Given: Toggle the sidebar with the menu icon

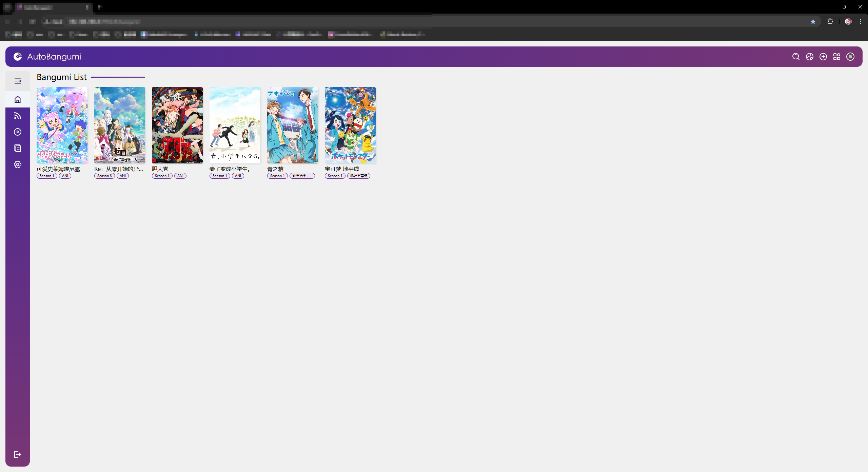Looking at the screenshot, I should pyautogui.click(x=18, y=81).
